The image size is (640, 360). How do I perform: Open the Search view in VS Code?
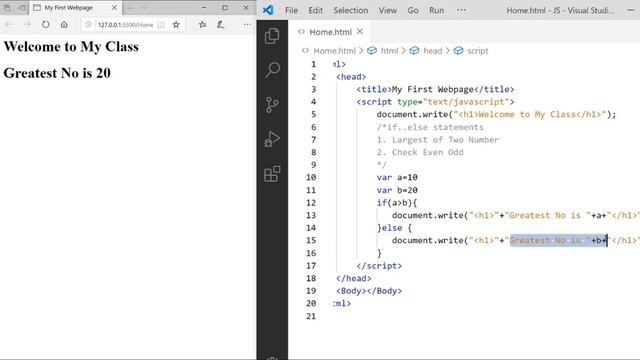pos(272,70)
